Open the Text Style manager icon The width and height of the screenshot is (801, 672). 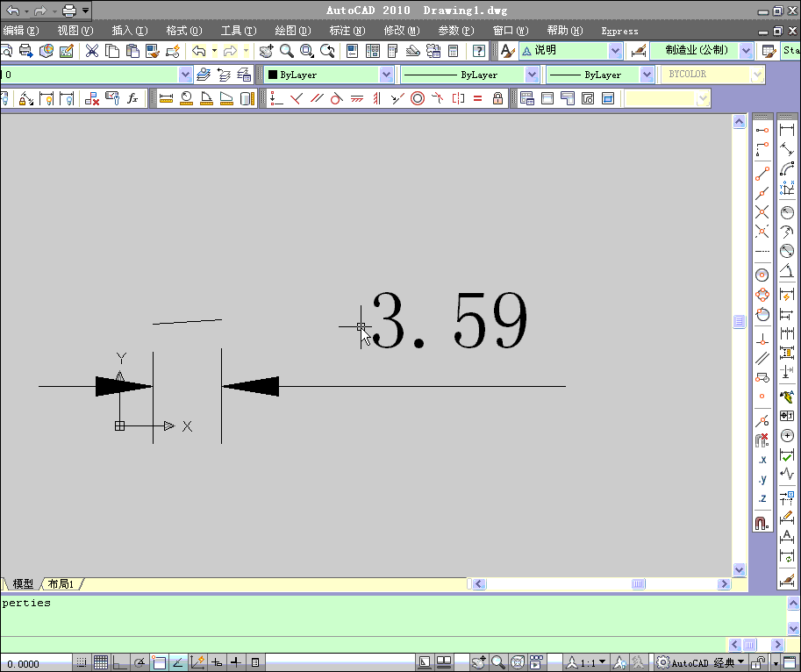coord(507,51)
